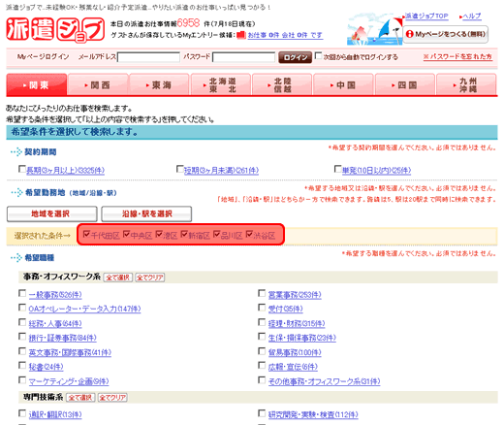Viewport: 504px width, 425px height.
Task: Check the 広報・宣伝 checkbox
Action: pos(262,365)
